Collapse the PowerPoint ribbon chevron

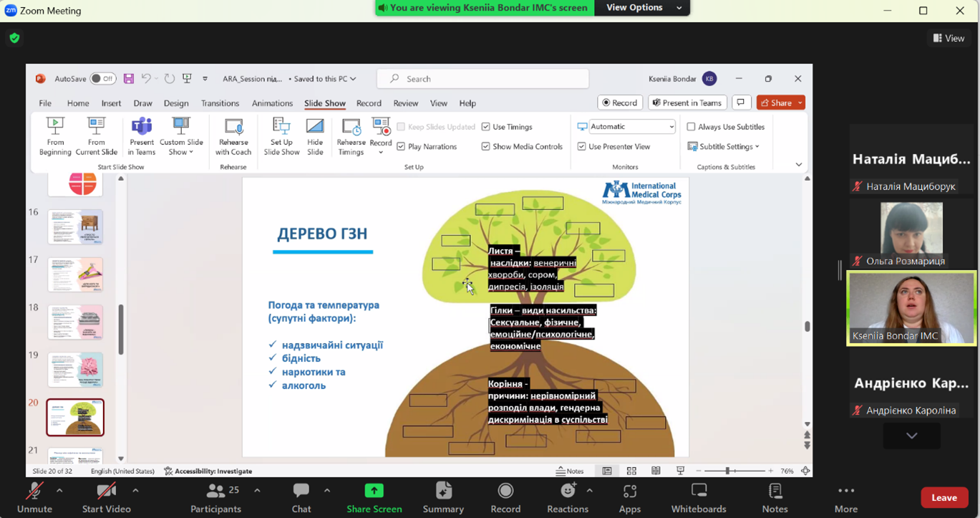pos(799,165)
